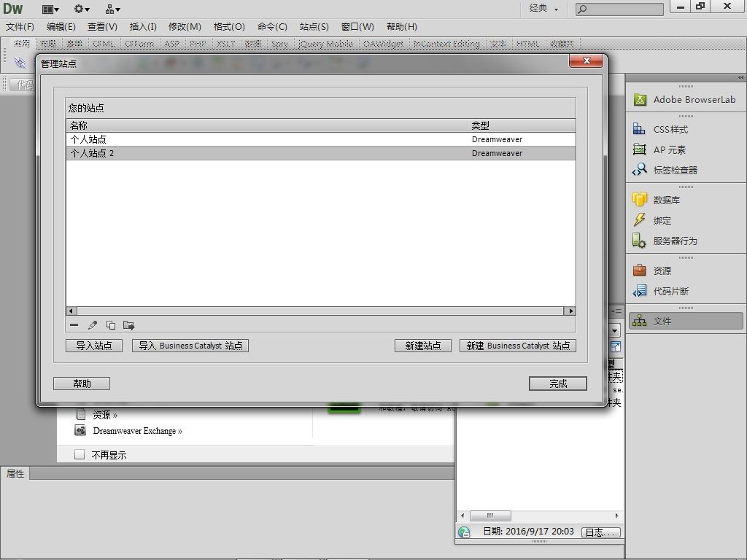Collapse right panel dock double-arrow
The width and height of the screenshot is (747, 560).
(x=740, y=77)
